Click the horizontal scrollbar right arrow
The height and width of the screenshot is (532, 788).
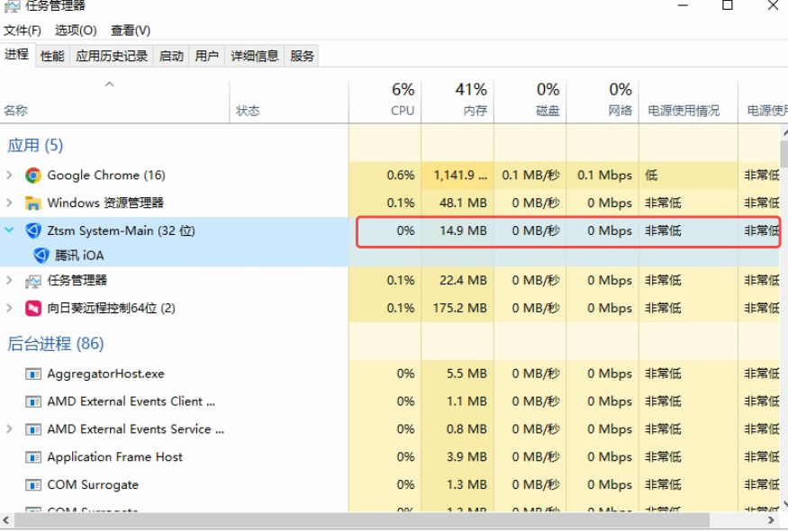coord(772,520)
